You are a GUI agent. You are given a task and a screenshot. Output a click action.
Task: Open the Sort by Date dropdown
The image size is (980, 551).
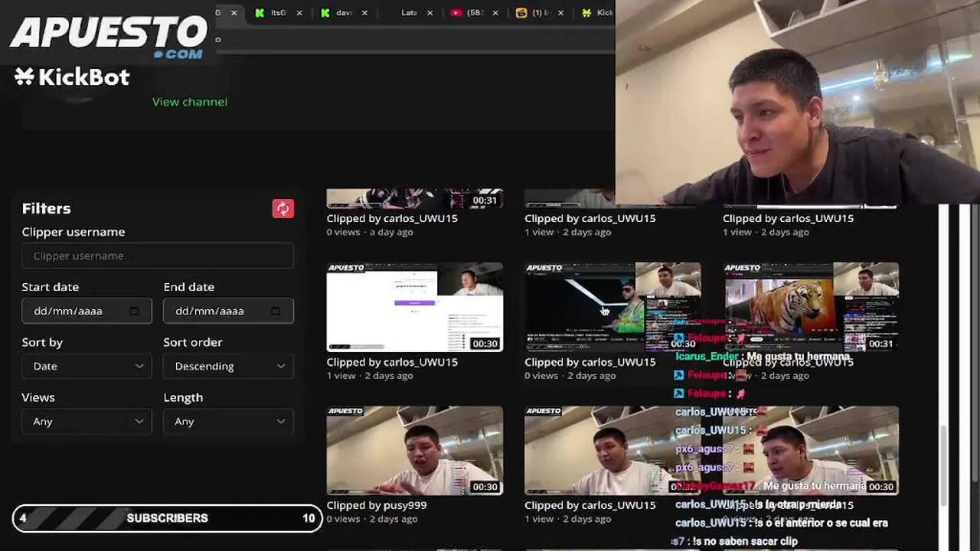pos(87,366)
